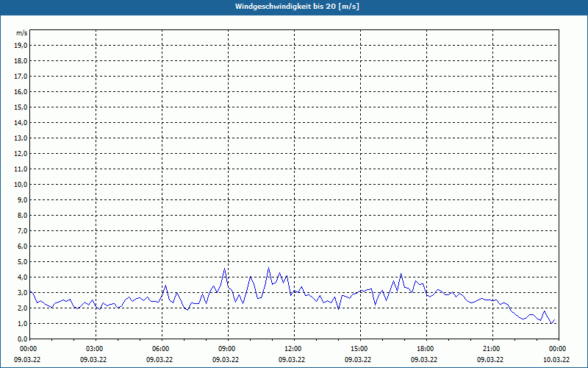Choose the '8,0' y-axis value
Screen dimensions: 588x368
[22, 215]
